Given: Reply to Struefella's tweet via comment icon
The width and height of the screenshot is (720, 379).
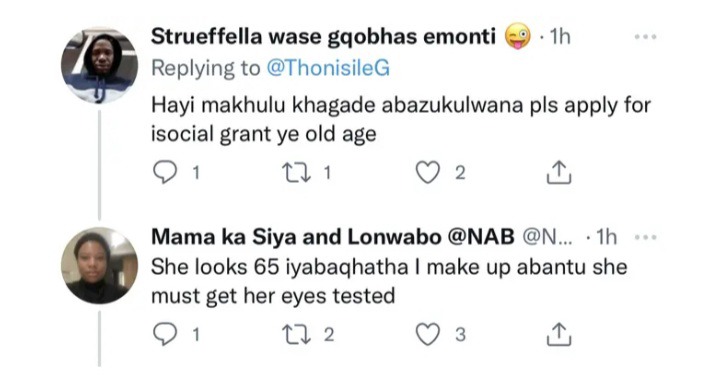Looking at the screenshot, I should click(164, 172).
